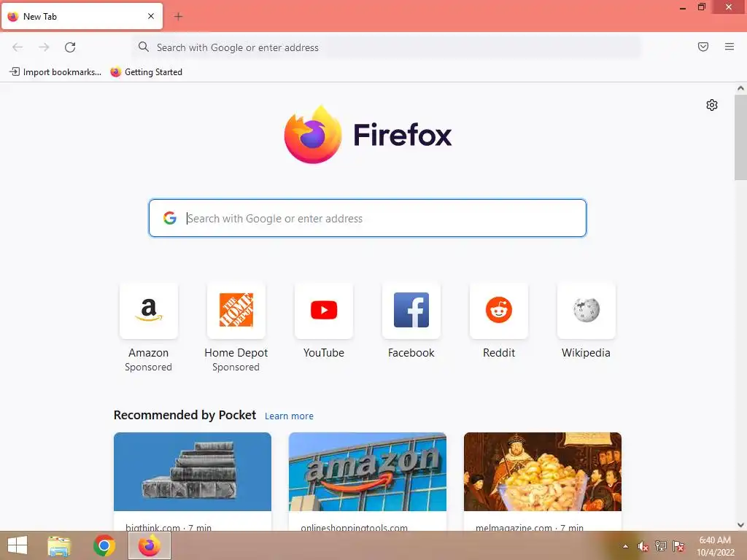Select the New Tab tab
The width and height of the screenshot is (747, 560).
(x=82, y=16)
